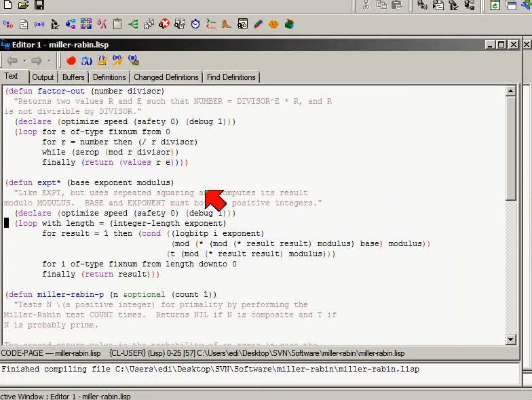This screenshot has width=532, height=400.
Task: Open the Listener tool icon
Action: (8, 24)
